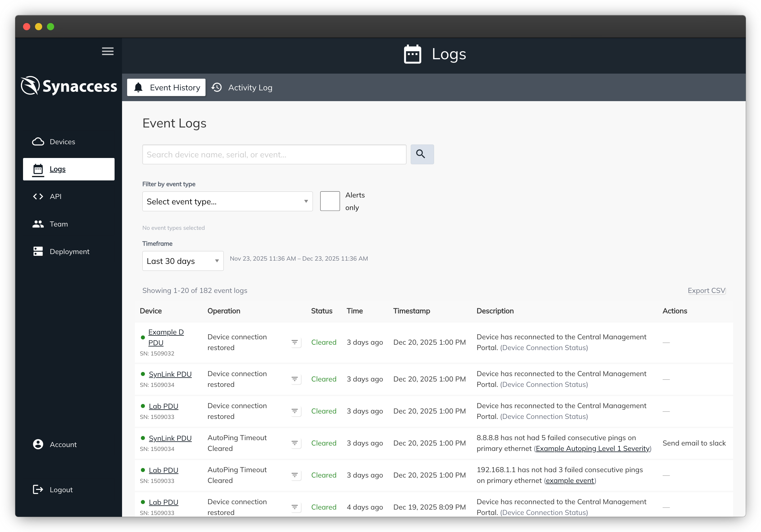
Task: Enable the Alerts only checkbox
Action: click(330, 201)
